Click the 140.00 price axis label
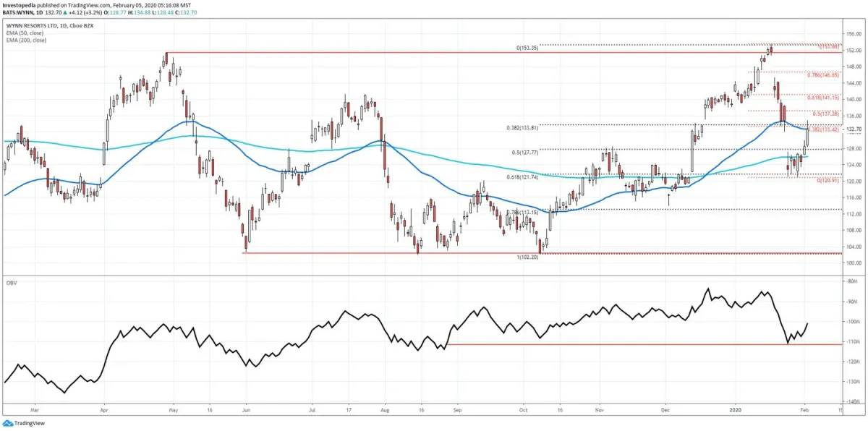This screenshot has width=868, height=431. (x=854, y=100)
